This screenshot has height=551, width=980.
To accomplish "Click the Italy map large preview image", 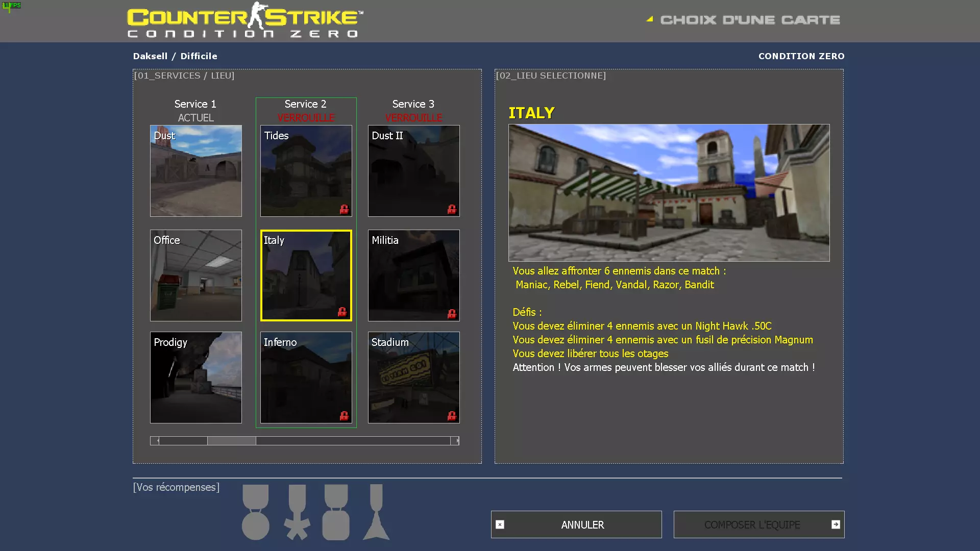I will click(669, 193).
